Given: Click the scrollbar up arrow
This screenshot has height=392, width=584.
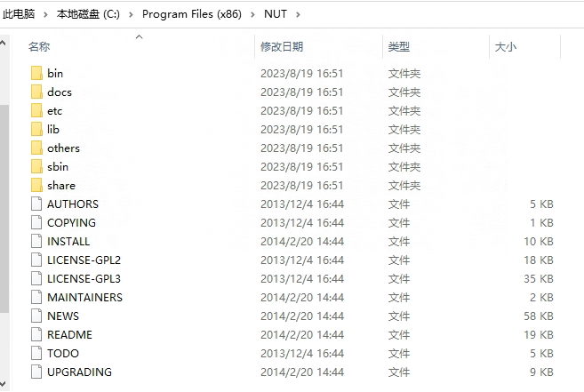Looking at the screenshot, I should tap(4, 43).
